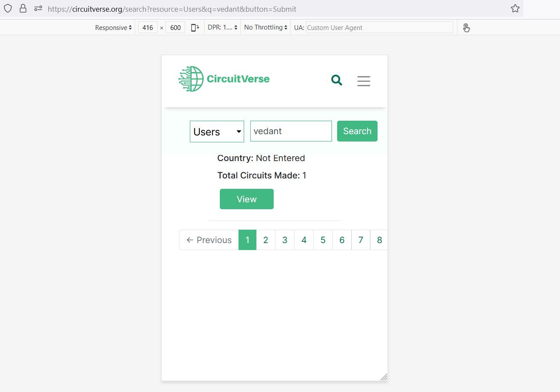
Task: Open the hamburger navigation menu
Action: pyautogui.click(x=364, y=81)
